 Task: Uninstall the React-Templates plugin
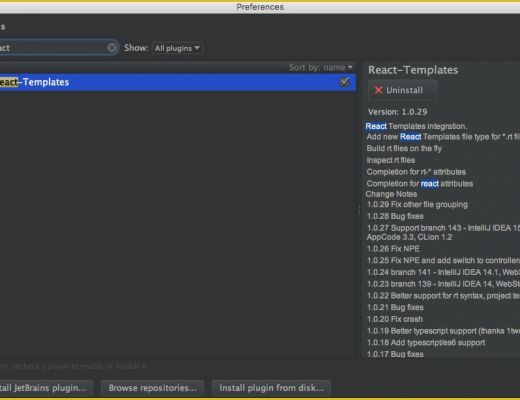tap(402, 90)
